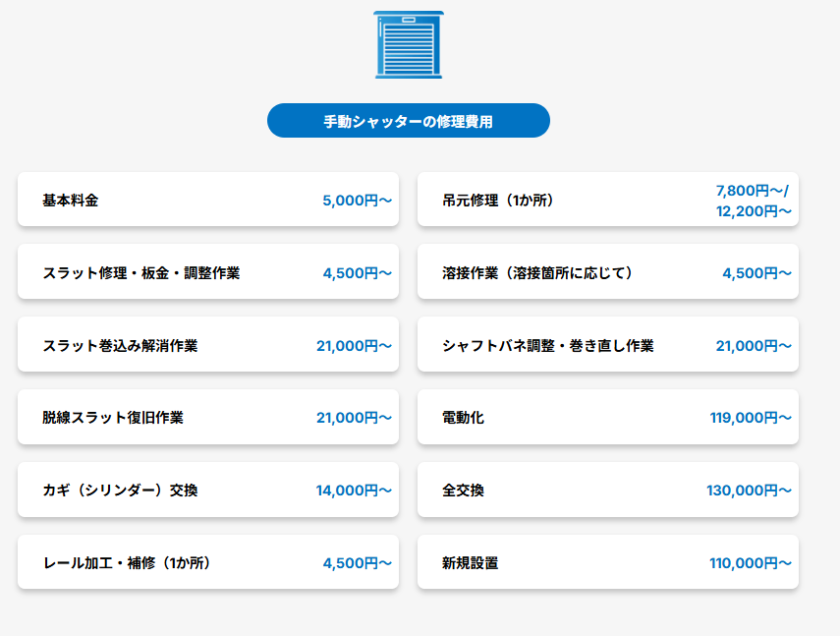Select the 脱線スラット復旧作業 label
The width and height of the screenshot is (840, 636).
(113, 418)
